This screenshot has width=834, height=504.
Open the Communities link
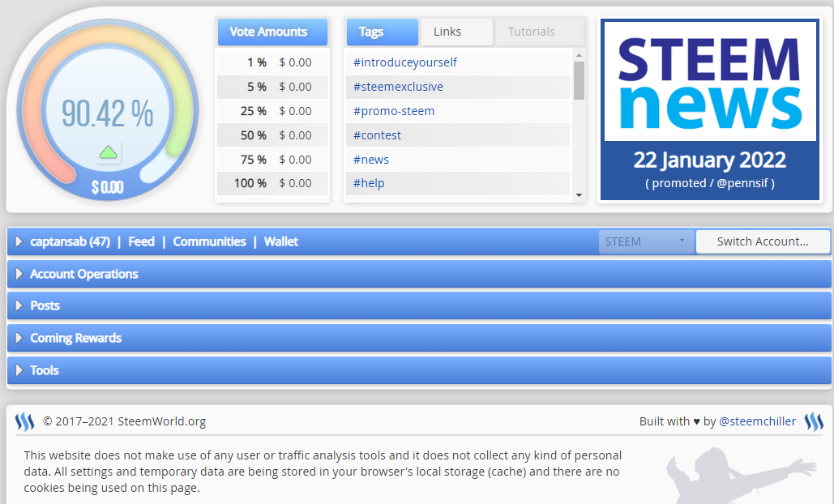[210, 242]
